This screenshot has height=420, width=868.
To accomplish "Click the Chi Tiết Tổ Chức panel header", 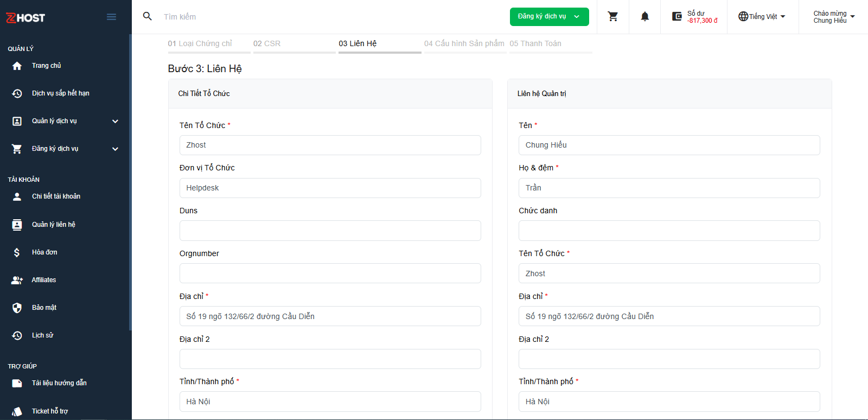I will (330, 94).
